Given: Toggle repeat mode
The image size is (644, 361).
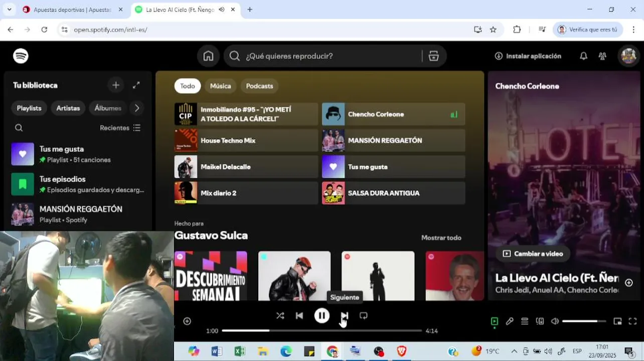Looking at the screenshot, I should (x=364, y=315).
